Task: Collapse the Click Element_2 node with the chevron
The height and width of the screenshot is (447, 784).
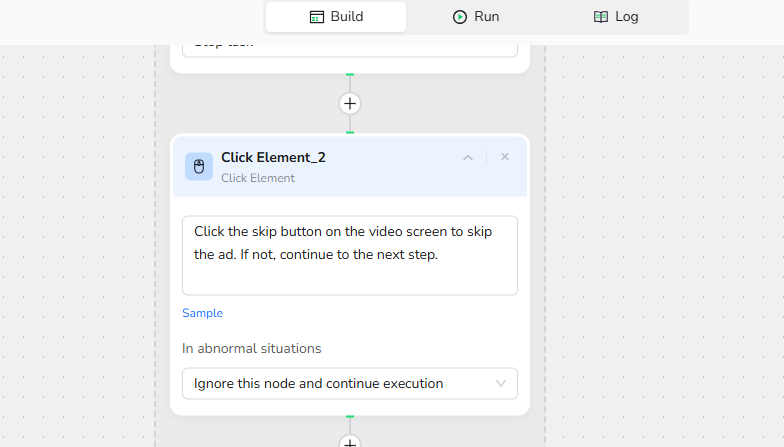Action: (x=468, y=157)
